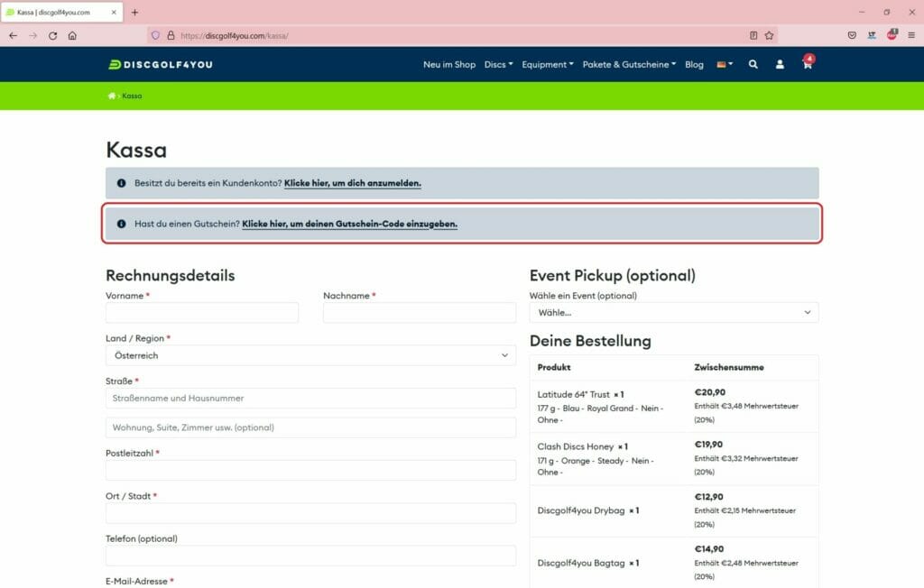Expand the Discs menu
924x588 pixels.
click(x=498, y=65)
